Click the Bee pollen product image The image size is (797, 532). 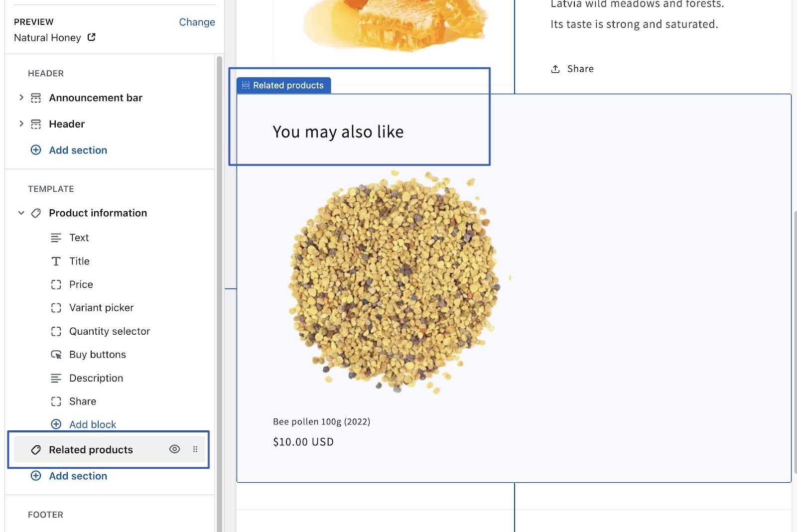[x=394, y=282]
